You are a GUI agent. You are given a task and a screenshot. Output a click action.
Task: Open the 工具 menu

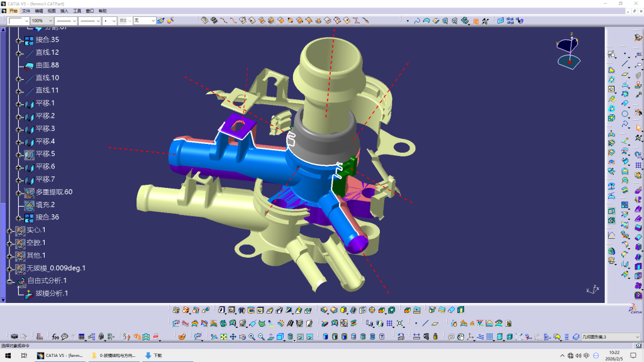tap(77, 11)
